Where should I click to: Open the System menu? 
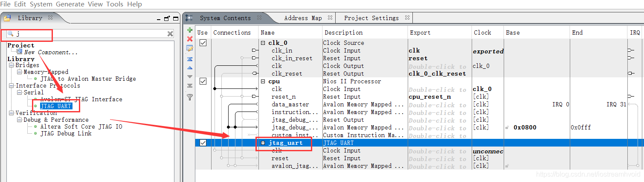click(x=41, y=4)
